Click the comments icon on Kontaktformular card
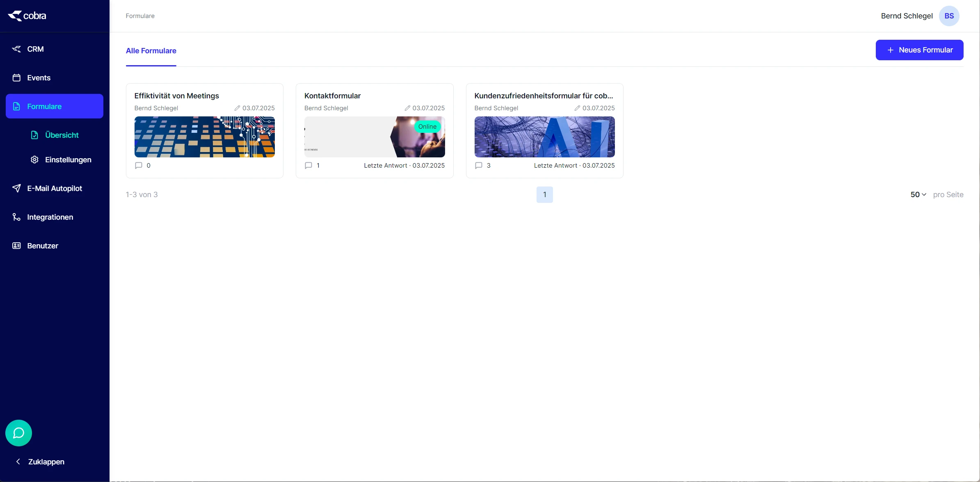The width and height of the screenshot is (980, 482). coord(308,166)
